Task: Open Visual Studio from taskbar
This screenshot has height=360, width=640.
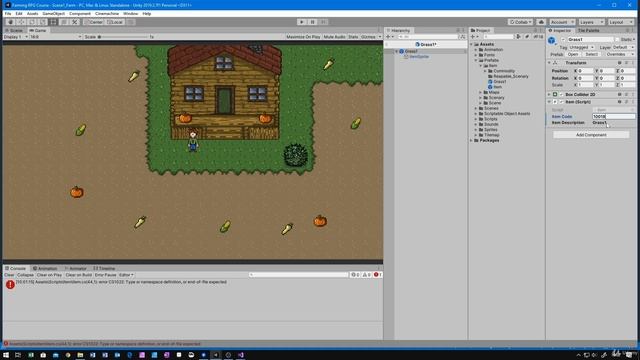Action: pyautogui.click(x=241, y=355)
